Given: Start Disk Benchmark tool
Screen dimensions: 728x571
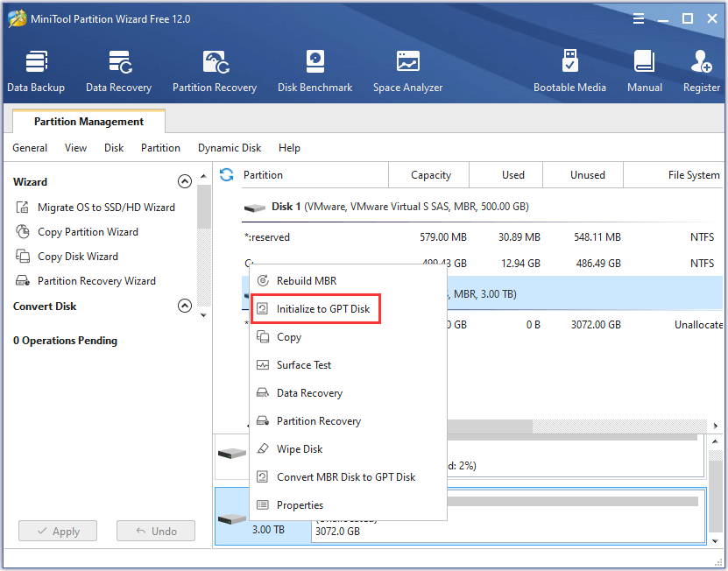Looking at the screenshot, I should click(x=315, y=72).
